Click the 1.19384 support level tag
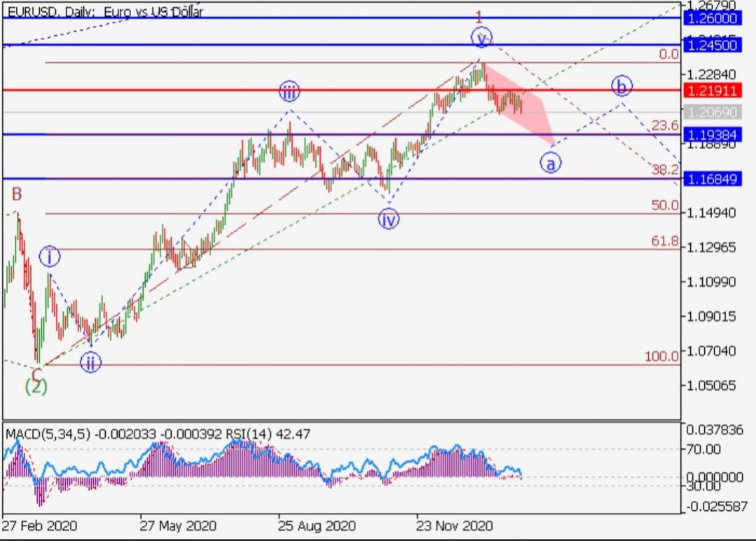The image size is (756, 541). (711, 135)
